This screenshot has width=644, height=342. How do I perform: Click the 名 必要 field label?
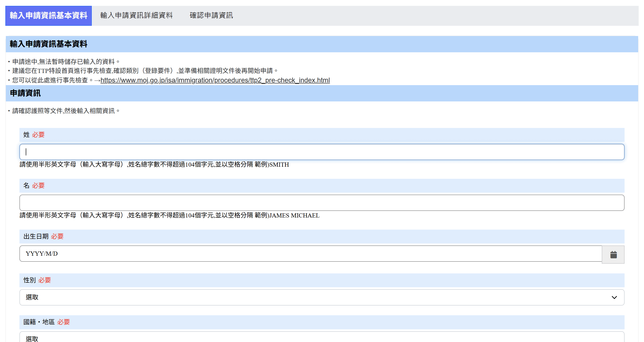34,186
